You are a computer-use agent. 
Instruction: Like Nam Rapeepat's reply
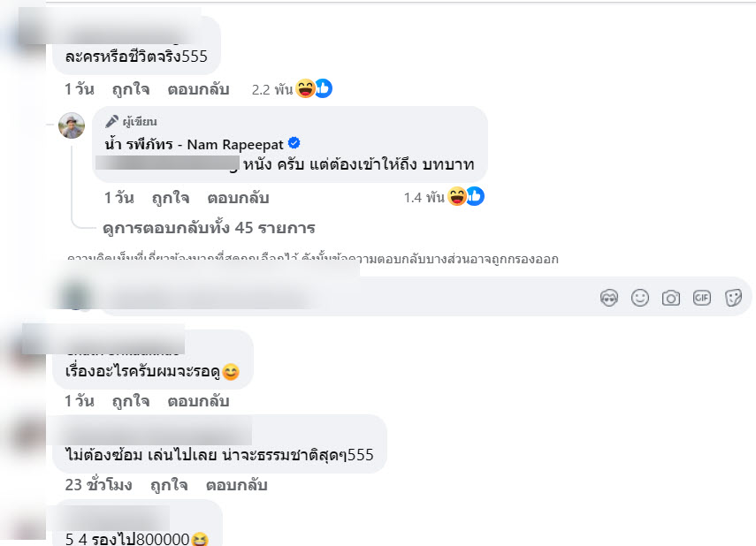tap(170, 198)
